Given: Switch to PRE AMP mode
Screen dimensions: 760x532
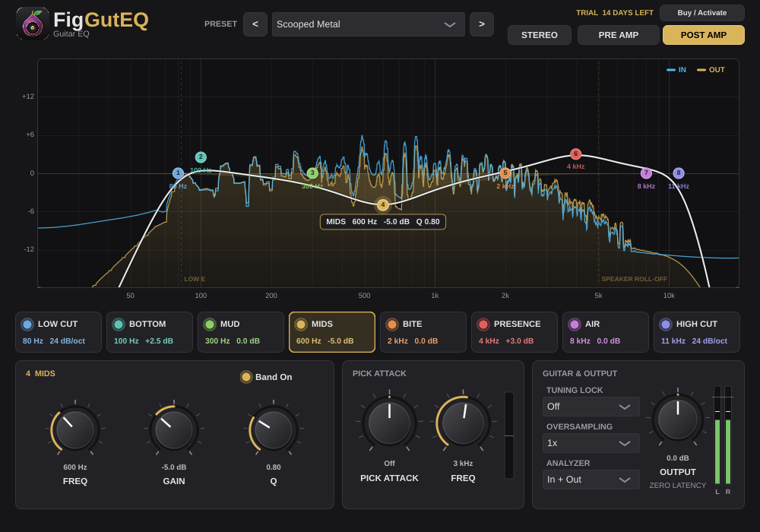Looking at the screenshot, I should tap(619, 35).
